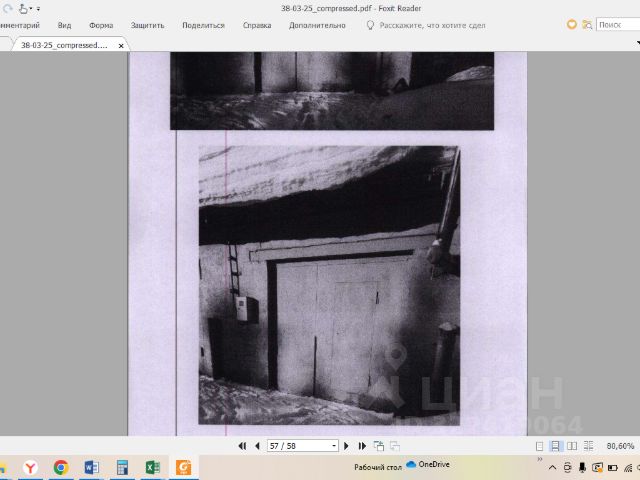The image size is (640, 480).
Task: Open the Вид menu tab
Action: [x=64, y=25]
